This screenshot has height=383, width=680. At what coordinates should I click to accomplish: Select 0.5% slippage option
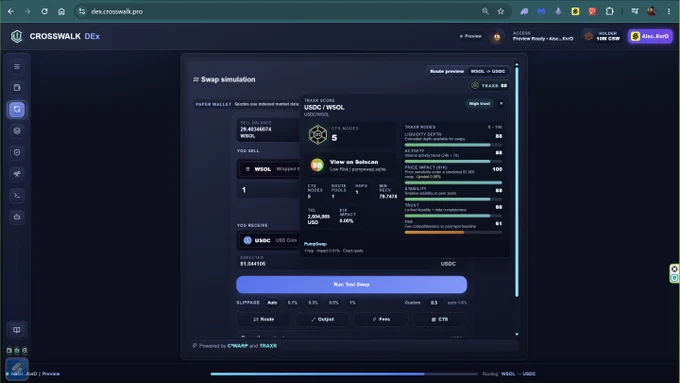click(x=333, y=303)
